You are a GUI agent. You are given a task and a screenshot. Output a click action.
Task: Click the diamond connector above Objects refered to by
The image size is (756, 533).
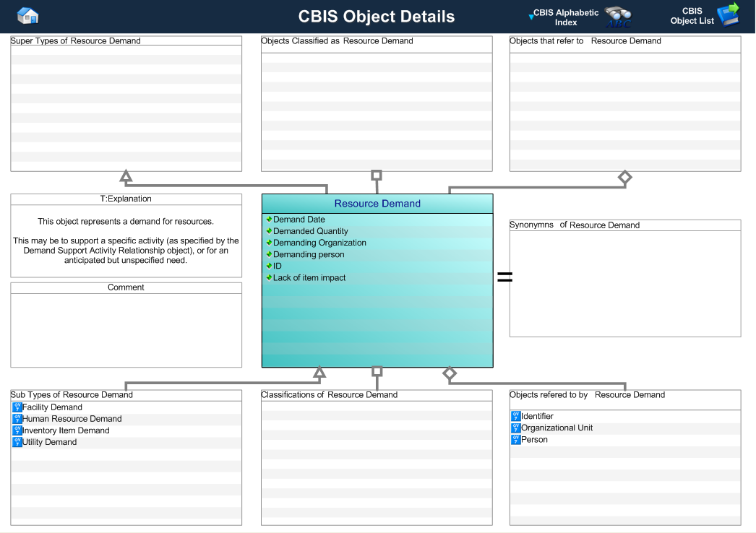click(x=450, y=373)
